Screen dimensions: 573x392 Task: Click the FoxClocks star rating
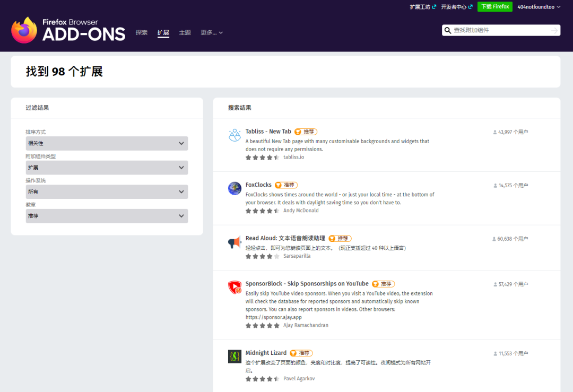coord(263,211)
